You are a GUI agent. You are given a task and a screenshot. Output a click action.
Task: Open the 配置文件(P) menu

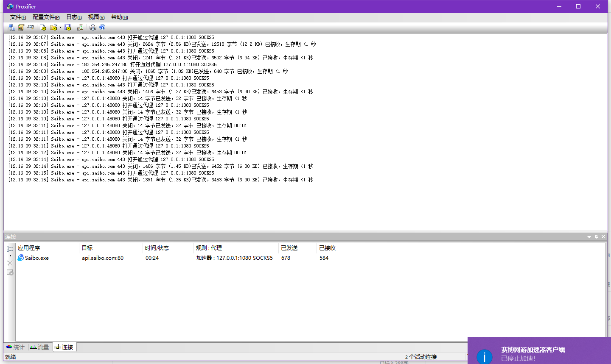(x=46, y=17)
